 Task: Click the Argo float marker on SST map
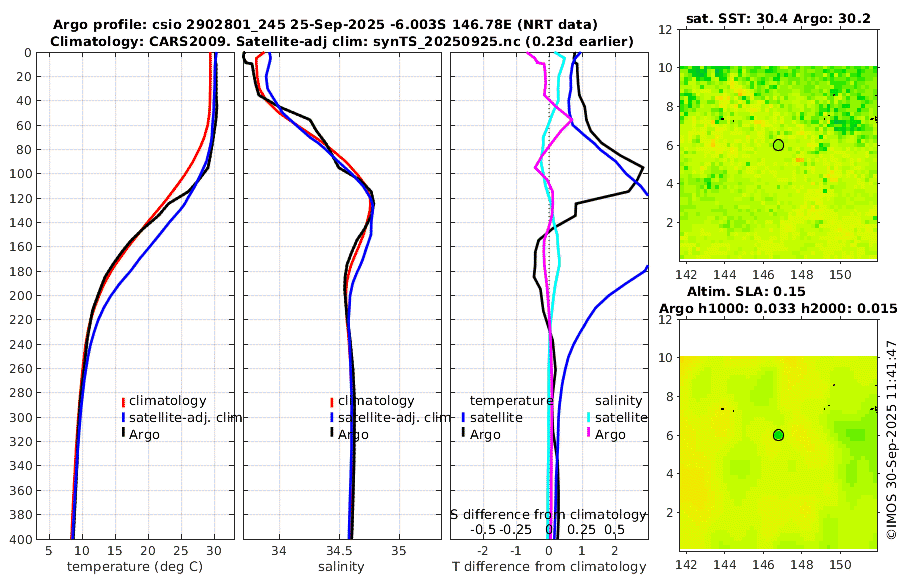[778, 145]
